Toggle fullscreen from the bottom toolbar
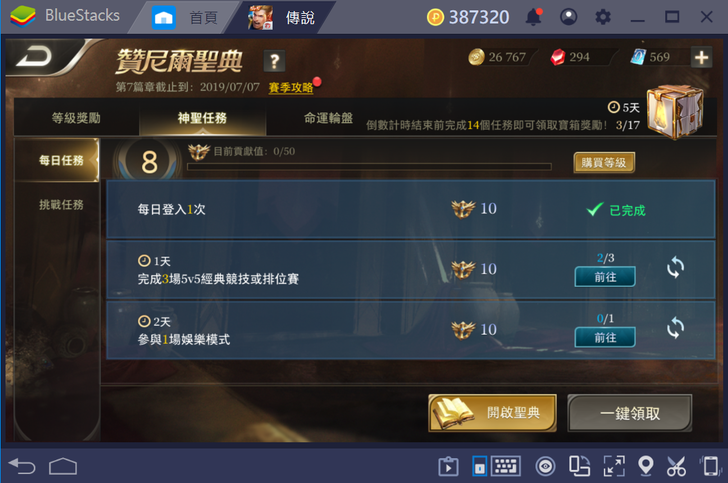The height and width of the screenshot is (483, 728). 614,466
